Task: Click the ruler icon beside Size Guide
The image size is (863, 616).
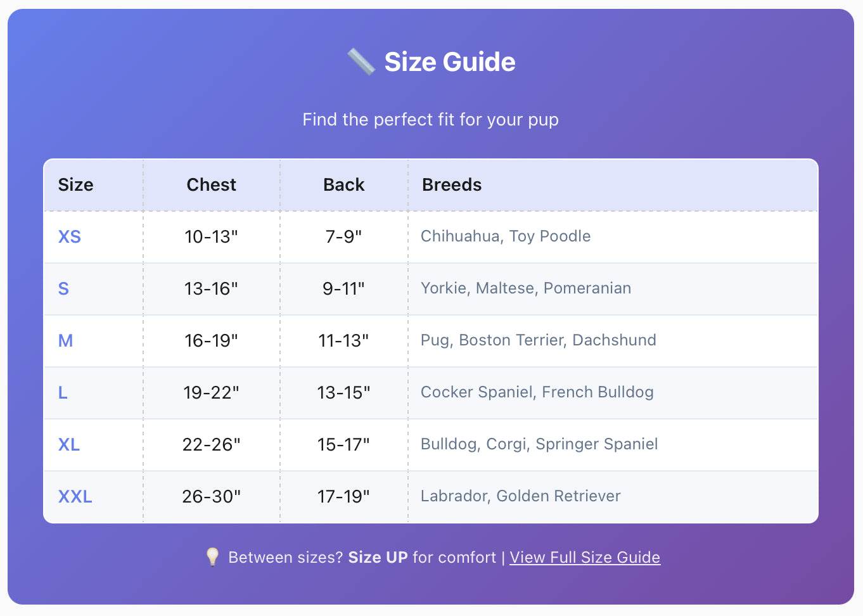Action: click(361, 61)
